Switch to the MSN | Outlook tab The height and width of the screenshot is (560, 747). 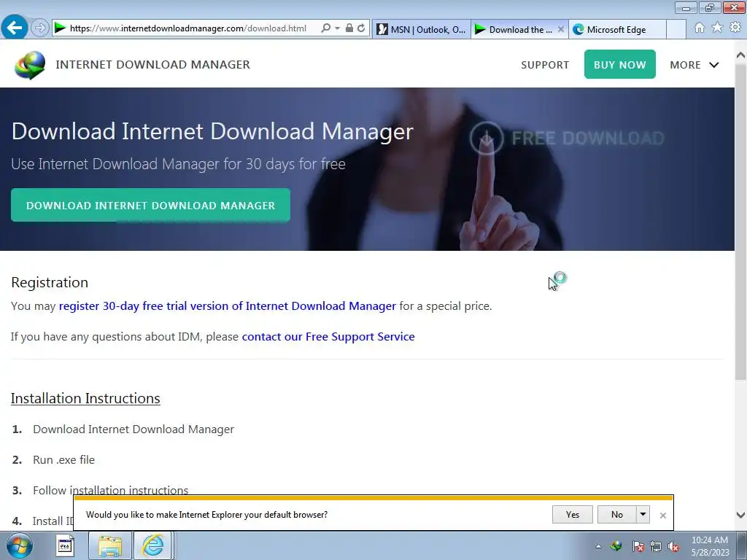[x=421, y=29]
